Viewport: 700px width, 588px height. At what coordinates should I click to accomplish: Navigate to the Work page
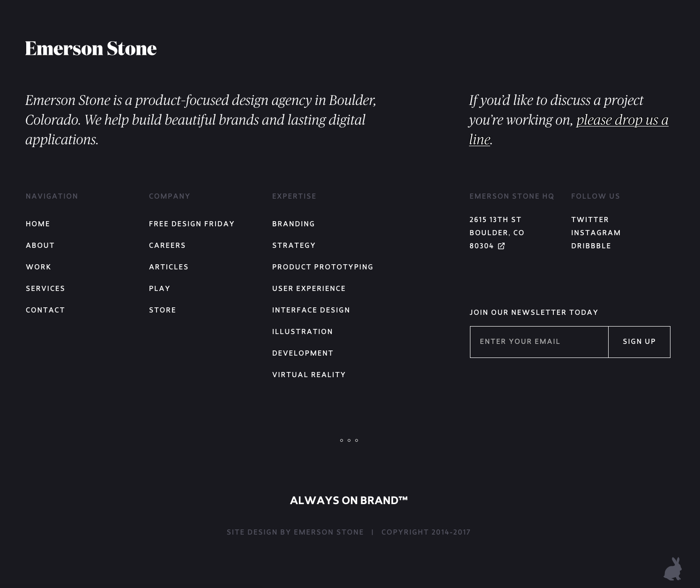pos(38,267)
